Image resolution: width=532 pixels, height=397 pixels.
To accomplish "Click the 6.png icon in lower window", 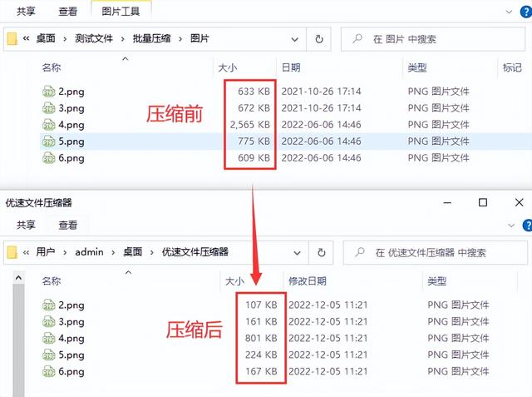I will (x=49, y=372).
